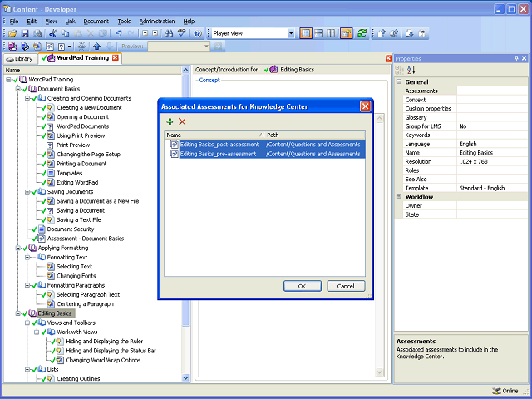This screenshot has width=532, height=399.
Task: Click the green Refresh arrows icon
Action: 362,33
